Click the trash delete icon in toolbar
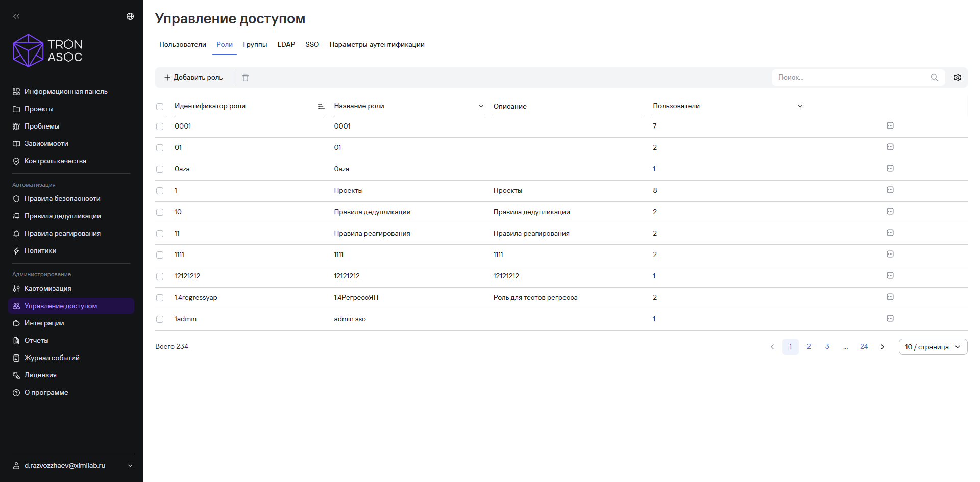The height and width of the screenshot is (482, 980). pos(246,78)
